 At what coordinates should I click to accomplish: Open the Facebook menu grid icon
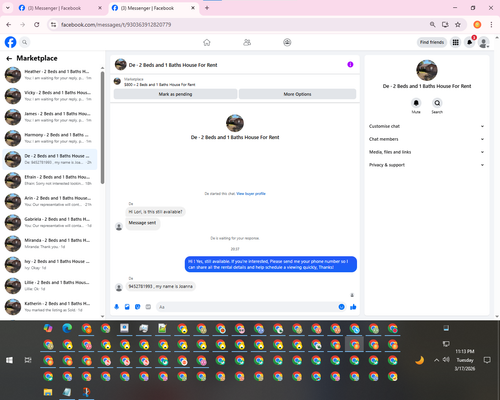[455, 42]
